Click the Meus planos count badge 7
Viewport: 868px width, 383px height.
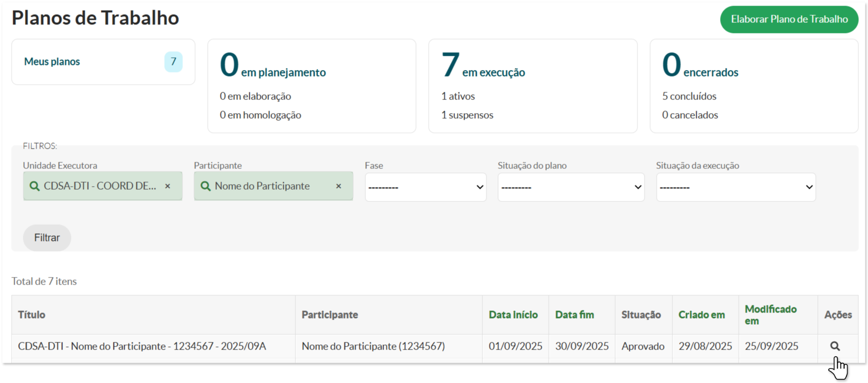click(x=173, y=62)
